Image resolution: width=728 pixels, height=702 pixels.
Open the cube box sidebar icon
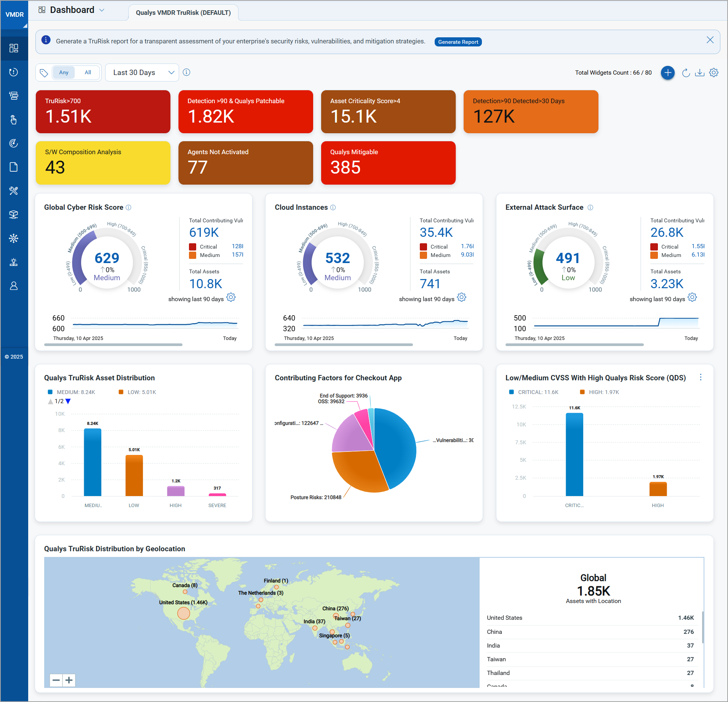tap(14, 215)
